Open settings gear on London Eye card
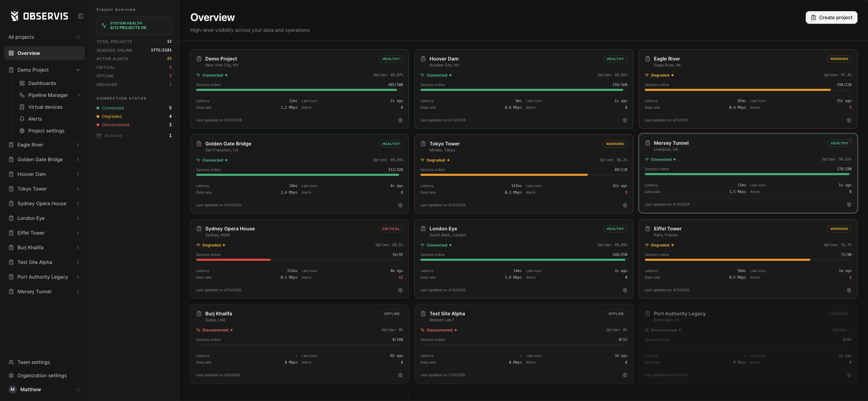Image resolution: width=868 pixels, height=401 pixels. tap(625, 290)
